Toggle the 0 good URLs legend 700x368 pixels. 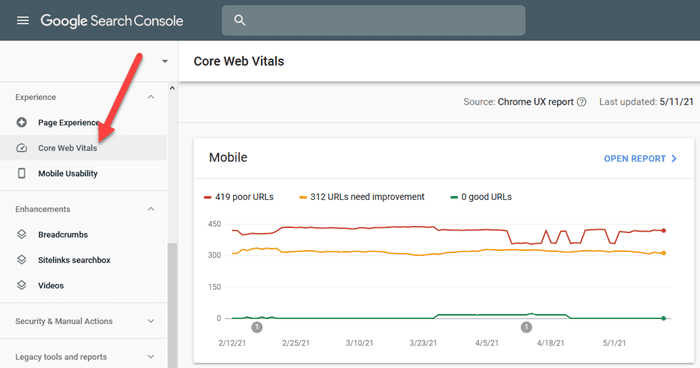coord(481,197)
